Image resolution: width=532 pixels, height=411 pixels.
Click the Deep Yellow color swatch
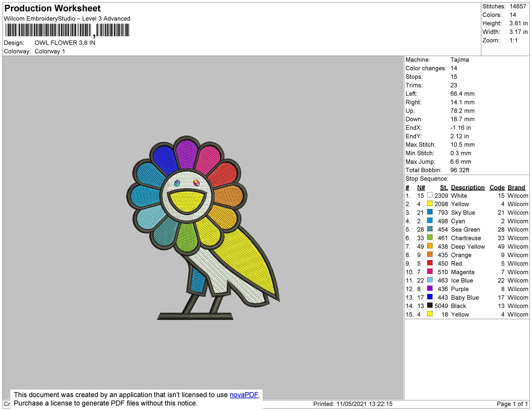pos(430,246)
